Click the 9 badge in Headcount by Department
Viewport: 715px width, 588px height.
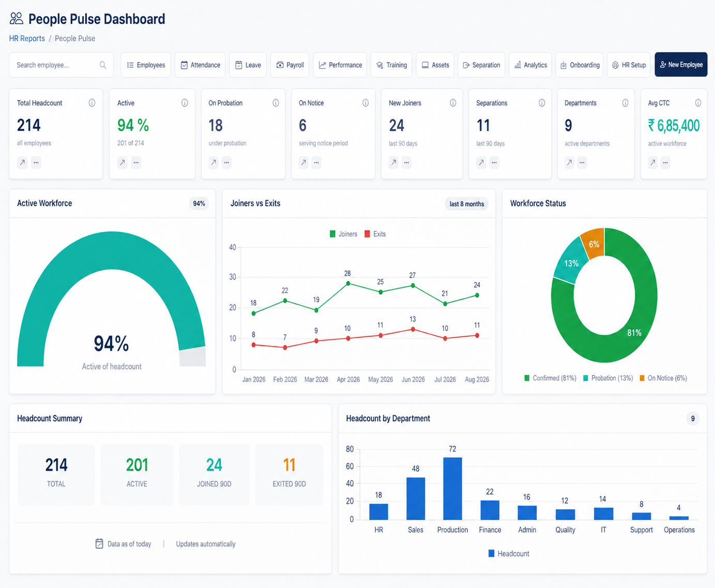click(693, 418)
